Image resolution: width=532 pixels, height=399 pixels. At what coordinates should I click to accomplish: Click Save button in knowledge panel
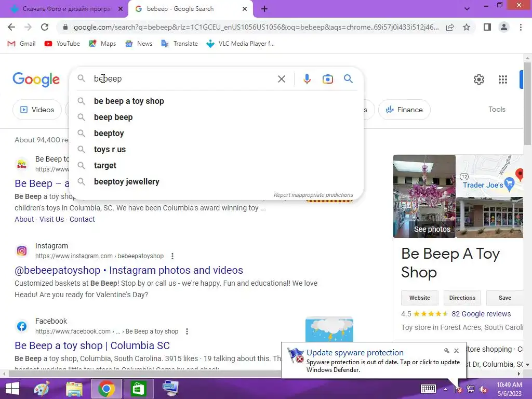click(x=505, y=298)
